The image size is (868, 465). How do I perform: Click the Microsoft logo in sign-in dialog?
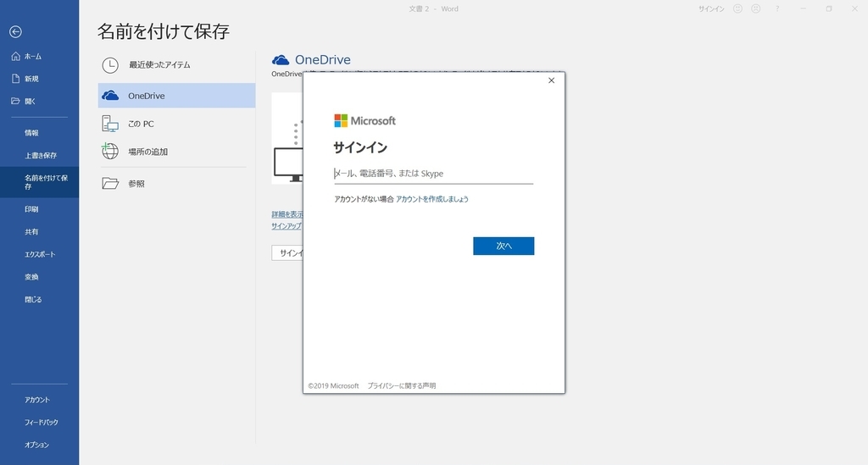click(x=364, y=120)
